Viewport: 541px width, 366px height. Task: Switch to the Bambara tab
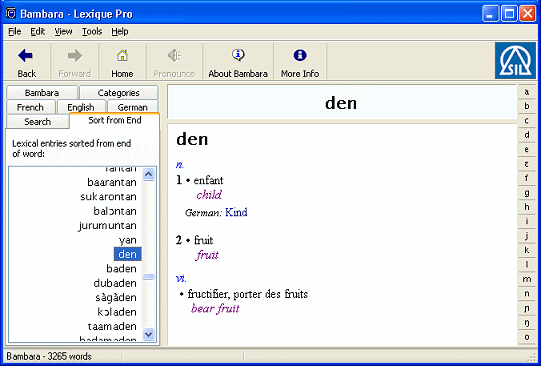[42, 93]
